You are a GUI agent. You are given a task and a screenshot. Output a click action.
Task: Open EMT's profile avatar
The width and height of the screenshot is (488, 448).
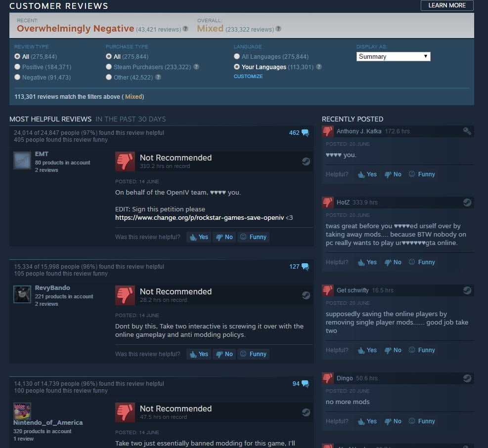click(22, 161)
